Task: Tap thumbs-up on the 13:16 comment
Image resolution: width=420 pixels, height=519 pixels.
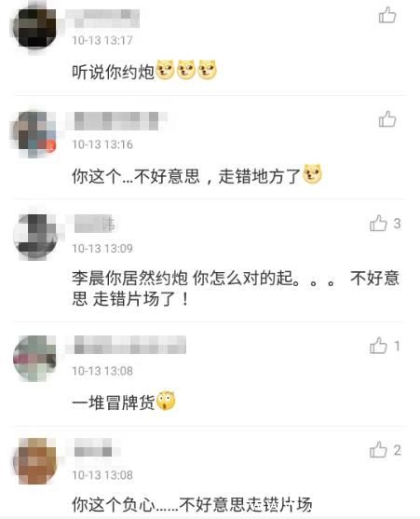Action: point(387,119)
